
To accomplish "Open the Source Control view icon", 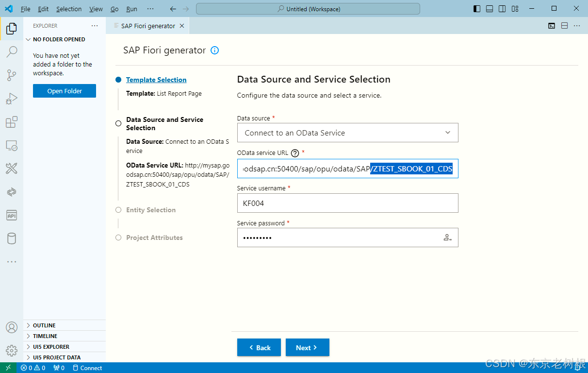I will tap(12, 75).
